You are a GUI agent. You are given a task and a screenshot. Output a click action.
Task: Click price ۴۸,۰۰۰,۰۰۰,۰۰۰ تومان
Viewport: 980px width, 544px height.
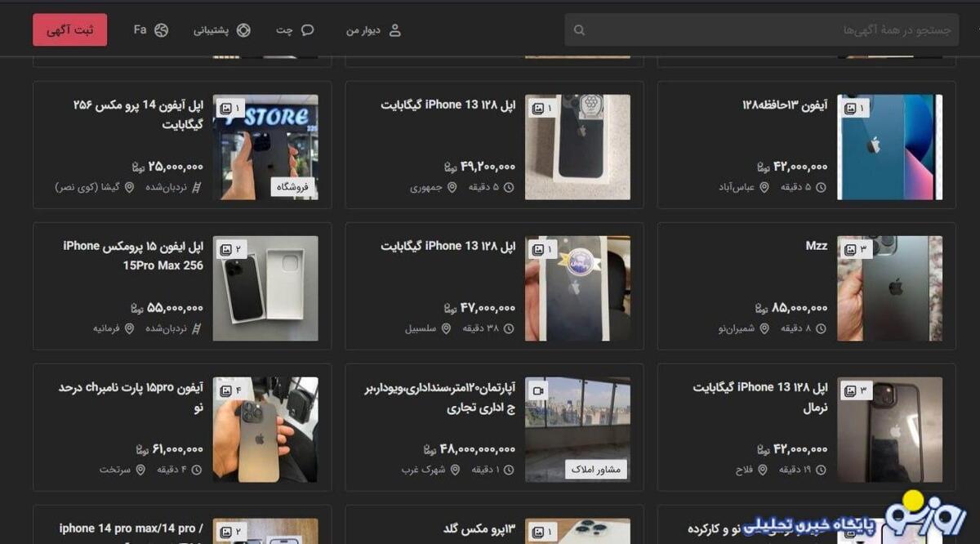470,449
